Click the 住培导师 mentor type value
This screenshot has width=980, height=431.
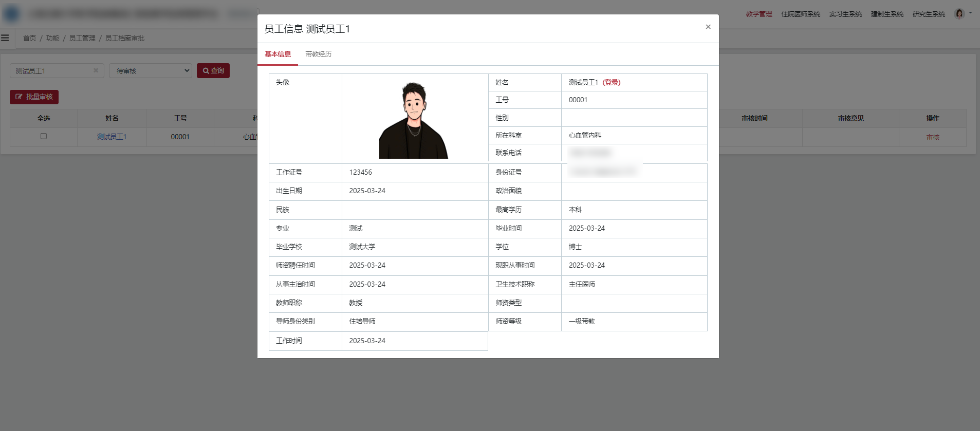pyautogui.click(x=362, y=321)
